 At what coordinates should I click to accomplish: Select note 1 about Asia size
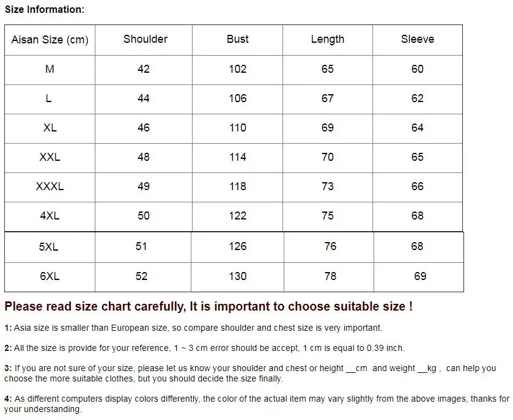tap(193, 328)
